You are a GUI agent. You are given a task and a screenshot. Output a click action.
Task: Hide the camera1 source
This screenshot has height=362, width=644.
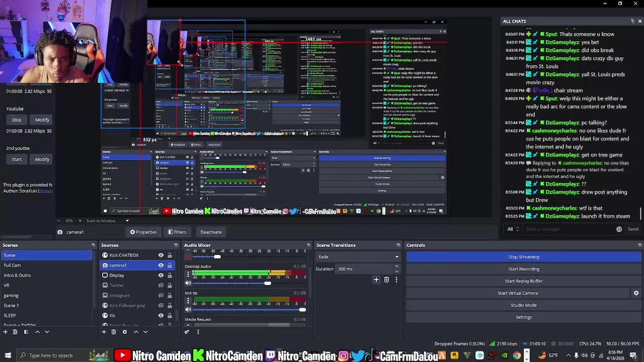(161, 265)
